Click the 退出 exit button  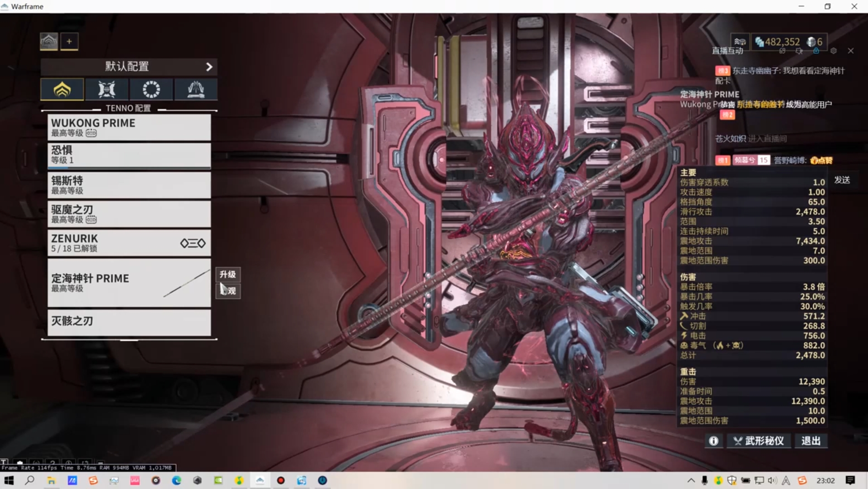coord(811,441)
